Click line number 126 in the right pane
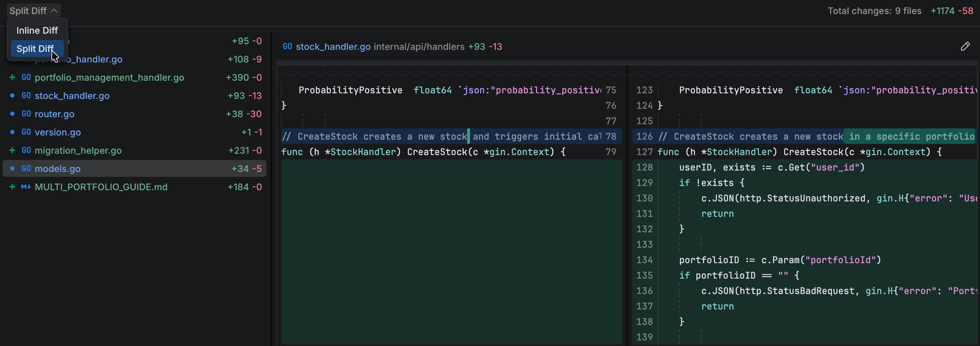980x346 pixels. [x=644, y=137]
